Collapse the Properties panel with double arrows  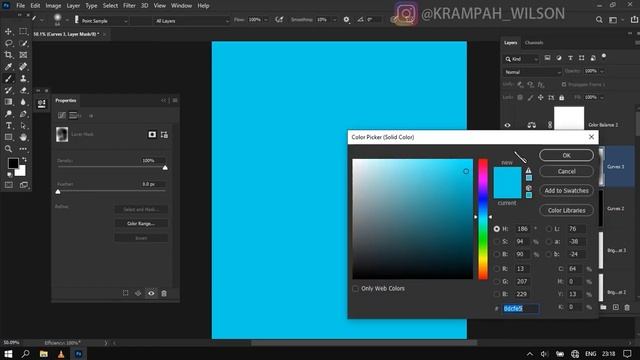click(x=164, y=100)
